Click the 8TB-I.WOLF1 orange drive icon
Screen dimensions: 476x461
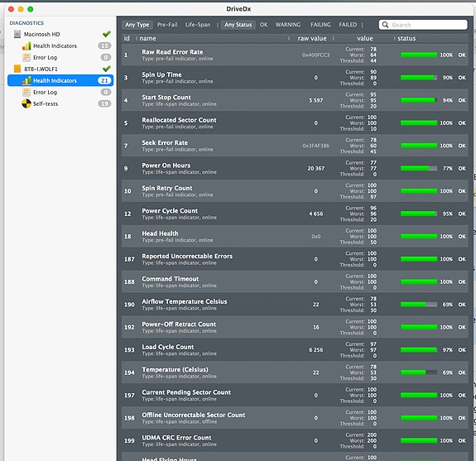17,69
